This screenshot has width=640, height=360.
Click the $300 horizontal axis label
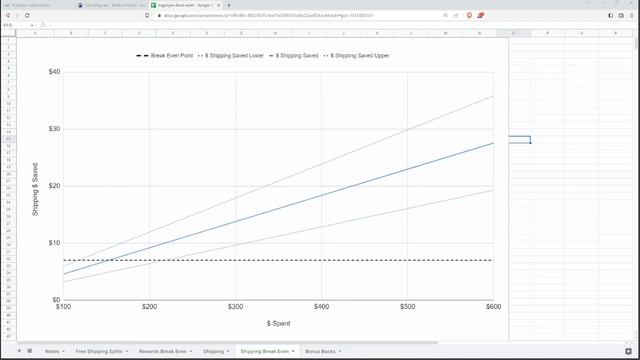click(x=236, y=307)
